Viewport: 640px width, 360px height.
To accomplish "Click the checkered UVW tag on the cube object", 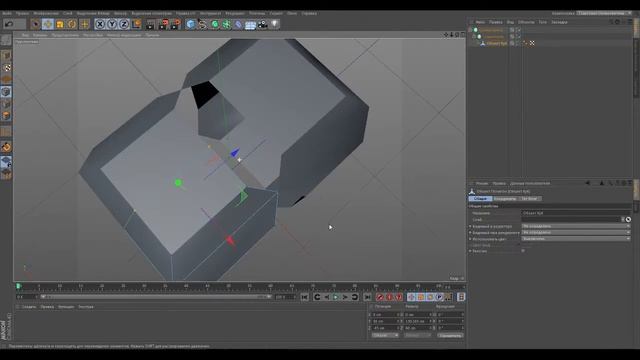I will pyautogui.click(x=532, y=43).
